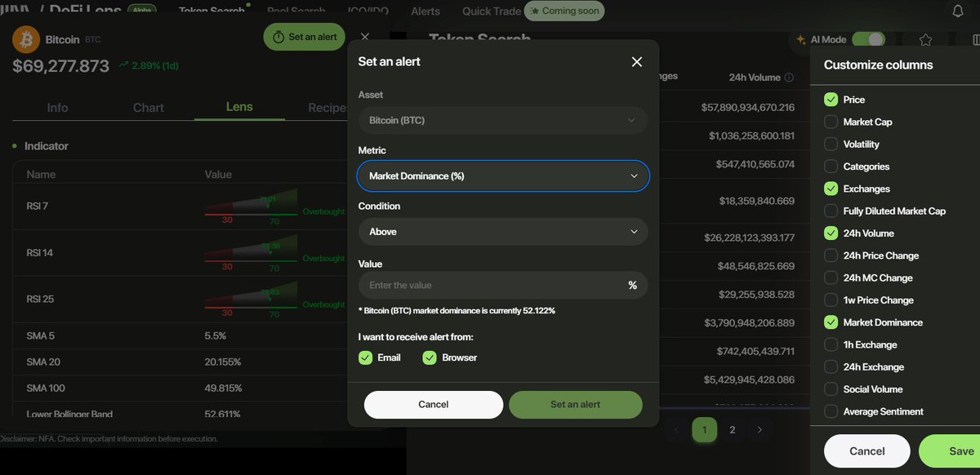Click Set an alert in Bitcoin panel
The image size is (980, 475).
pyautogui.click(x=305, y=37)
